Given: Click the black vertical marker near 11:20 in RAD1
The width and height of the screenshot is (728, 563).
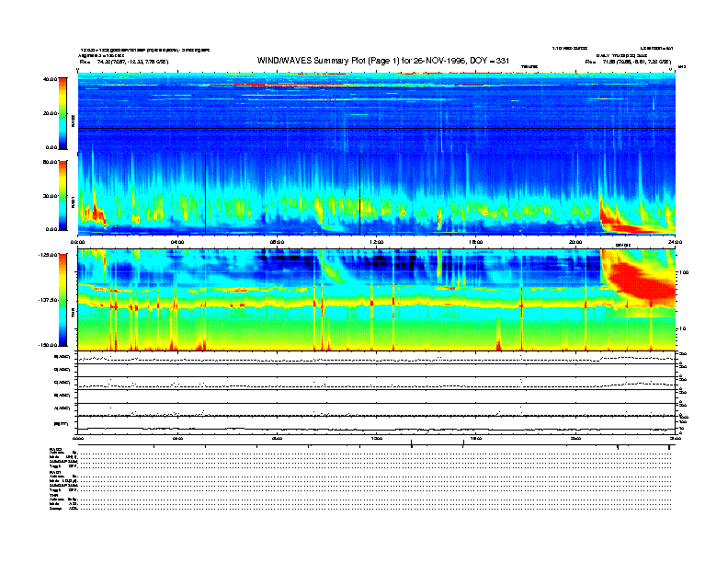Looking at the screenshot, I should [359, 194].
